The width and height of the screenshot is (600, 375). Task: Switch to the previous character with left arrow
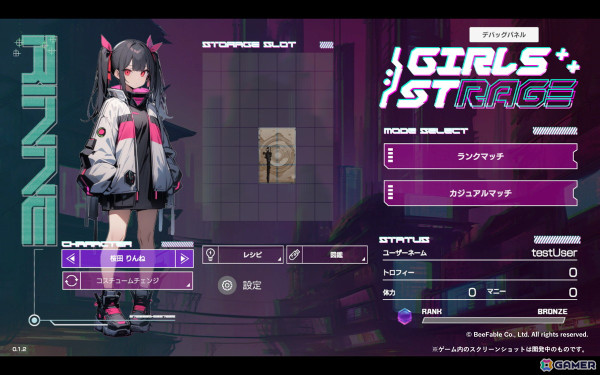pos(71,259)
